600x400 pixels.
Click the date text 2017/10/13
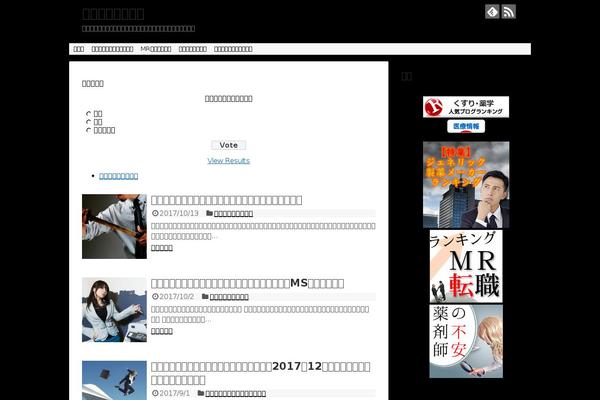pyautogui.click(x=179, y=213)
